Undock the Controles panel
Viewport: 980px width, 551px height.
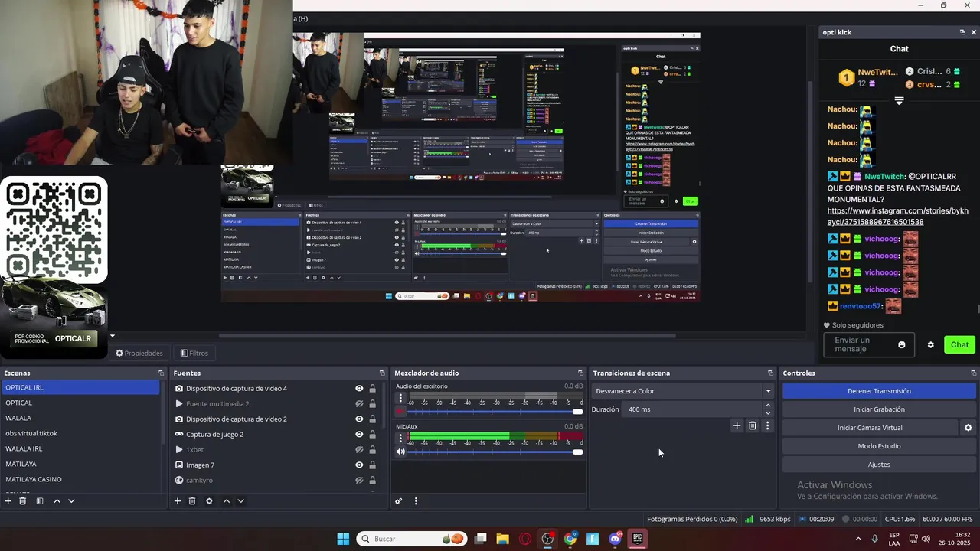click(972, 373)
